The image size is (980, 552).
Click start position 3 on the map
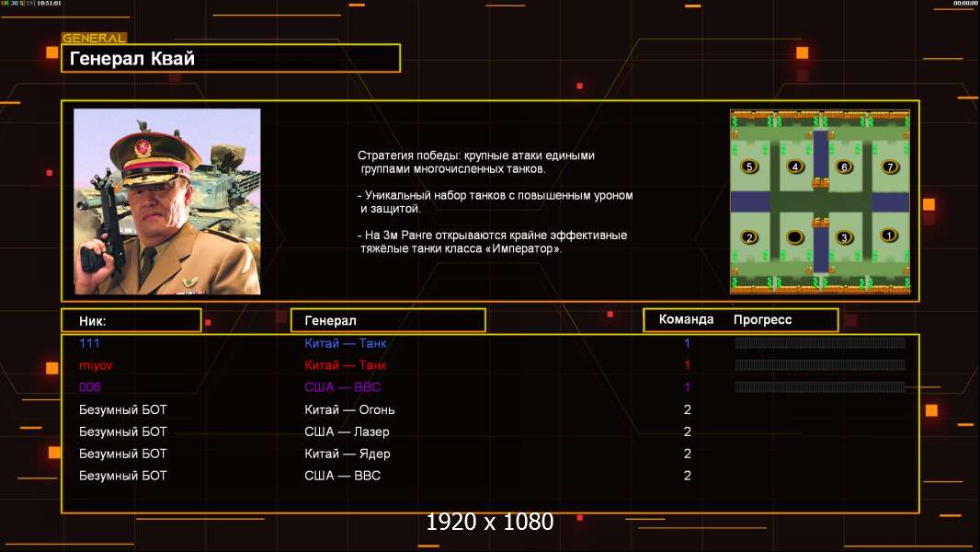(844, 237)
